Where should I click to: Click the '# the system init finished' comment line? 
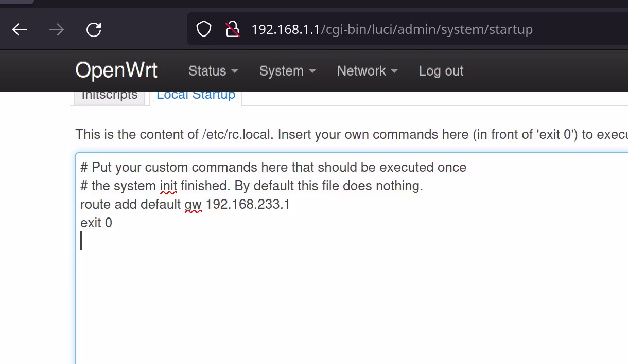(252, 186)
